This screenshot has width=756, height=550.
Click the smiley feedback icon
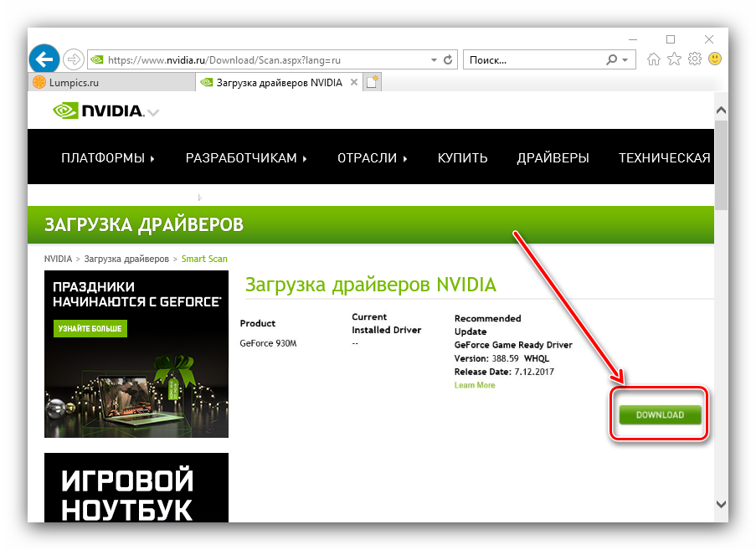(715, 59)
